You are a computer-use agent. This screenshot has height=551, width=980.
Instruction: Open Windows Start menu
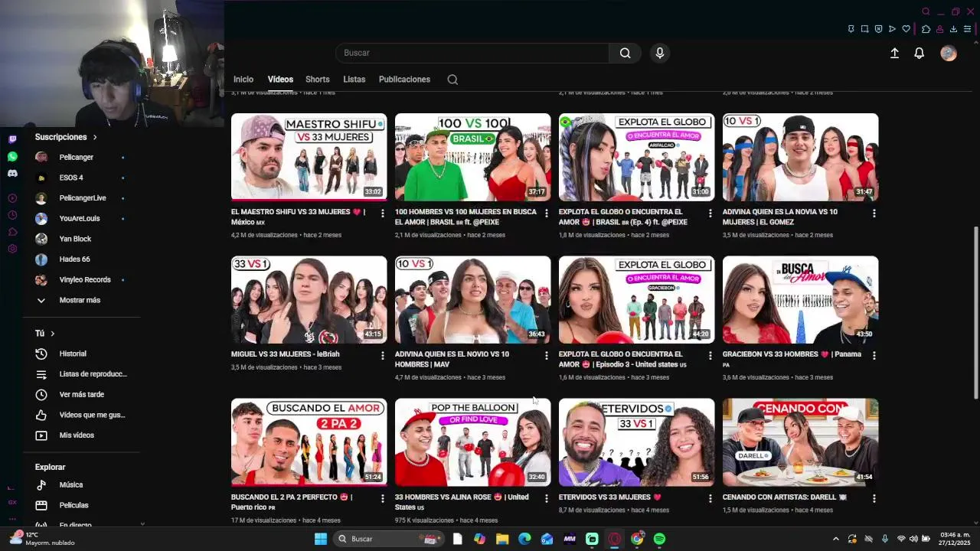point(321,539)
